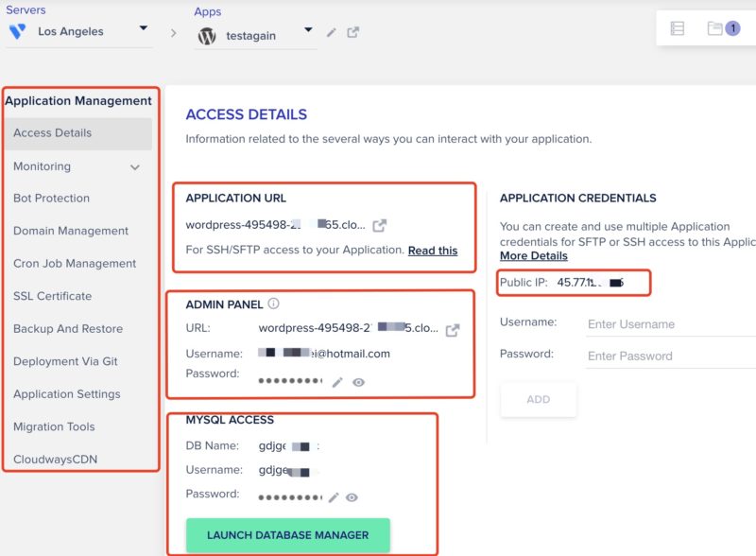
Task: Select Domain Management in the sidebar
Action: 71,231
